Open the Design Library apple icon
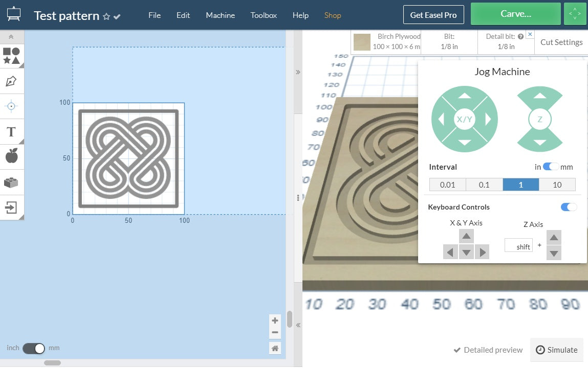Viewport: 588px width, 368px height. [12, 156]
